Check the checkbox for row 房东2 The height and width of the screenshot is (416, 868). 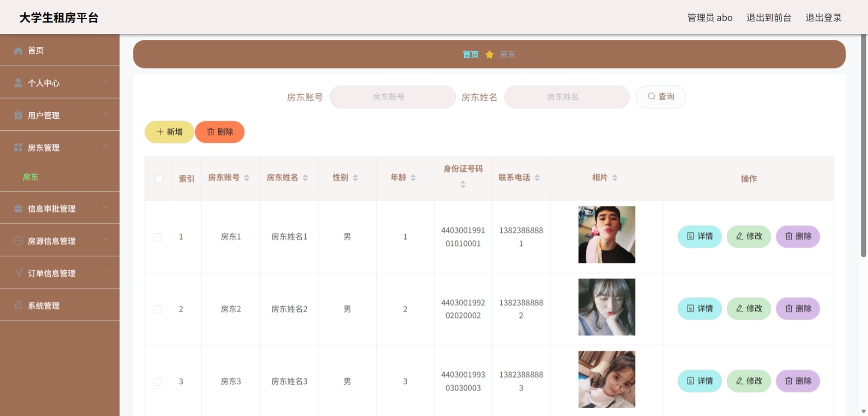(x=158, y=309)
